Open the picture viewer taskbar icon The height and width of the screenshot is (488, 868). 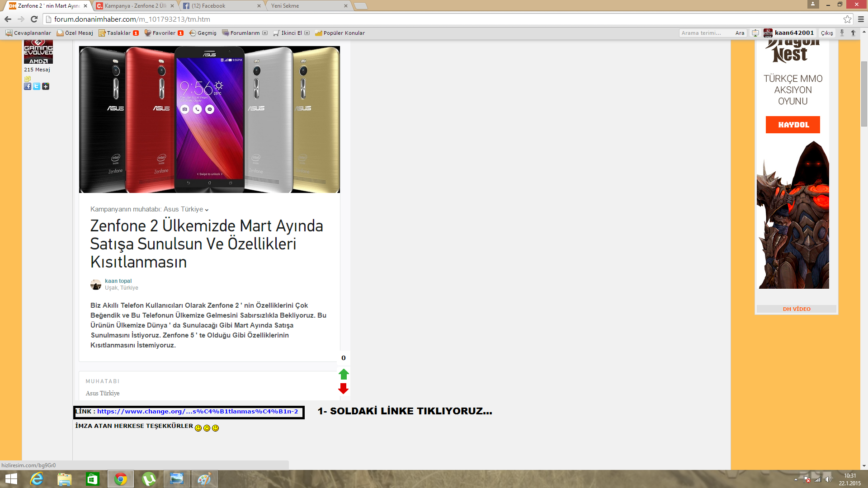tap(177, 479)
